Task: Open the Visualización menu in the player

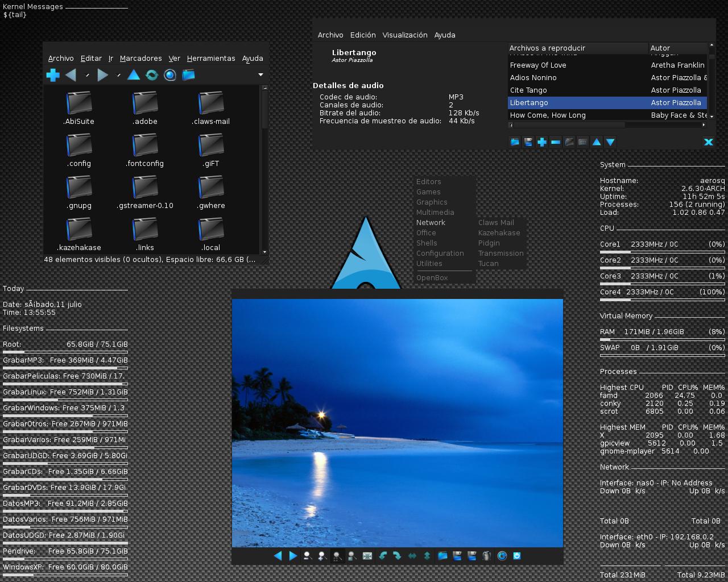Action: coord(405,35)
